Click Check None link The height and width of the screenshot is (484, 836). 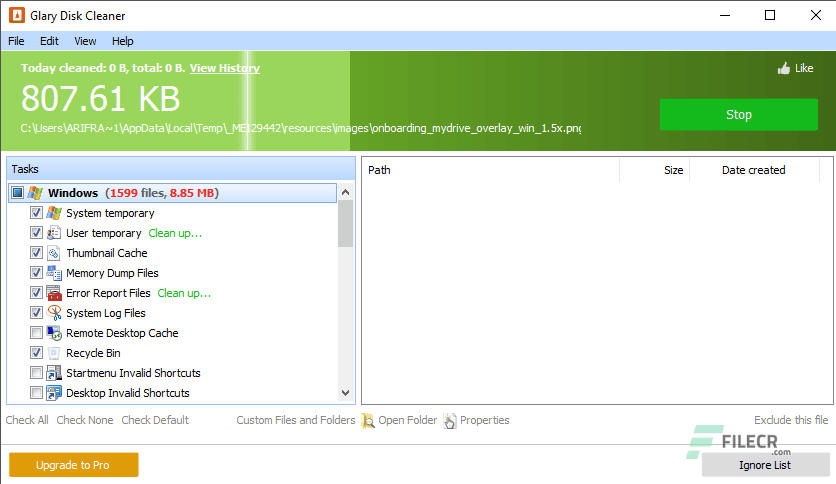(85, 420)
